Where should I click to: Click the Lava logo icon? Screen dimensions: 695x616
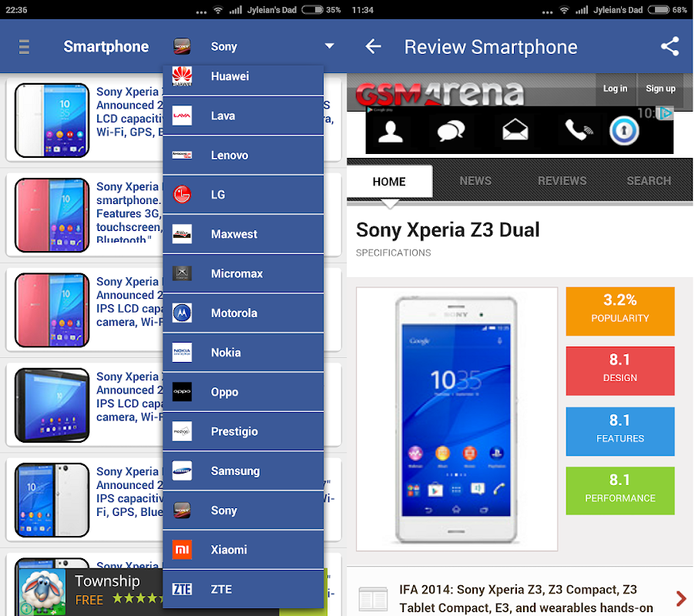tap(182, 115)
